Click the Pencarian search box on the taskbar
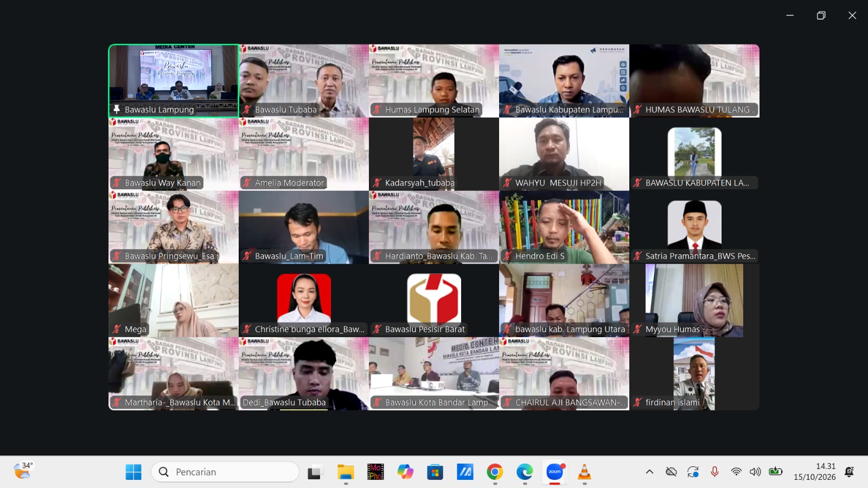The height and width of the screenshot is (488, 868). [x=225, y=472]
